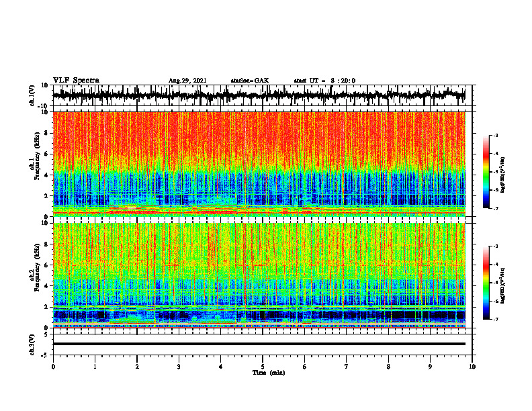Click the log(PSD) label beside ch.1 colorbar
The width and height of the screenshot is (532, 411).
pos(503,175)
